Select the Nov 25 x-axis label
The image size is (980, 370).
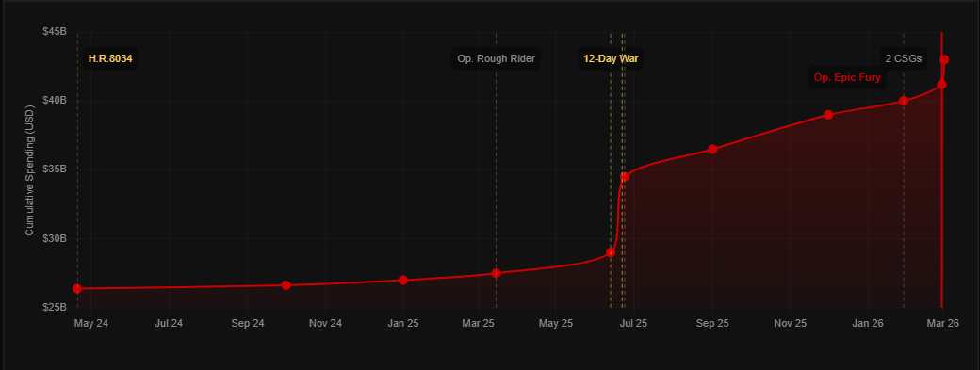click(790, 324)
